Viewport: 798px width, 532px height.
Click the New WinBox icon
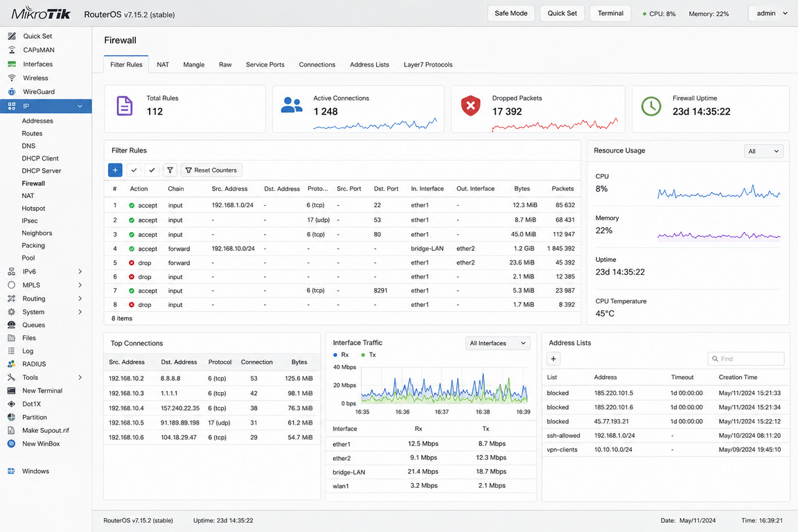point(12,443)
